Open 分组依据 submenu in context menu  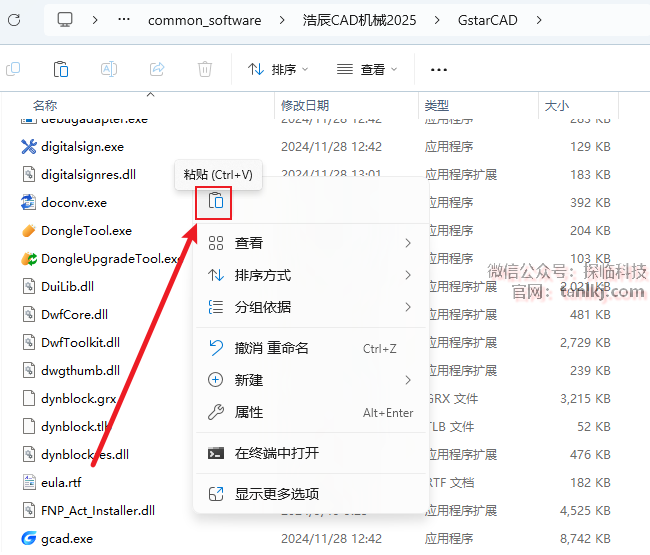(310, 307)
